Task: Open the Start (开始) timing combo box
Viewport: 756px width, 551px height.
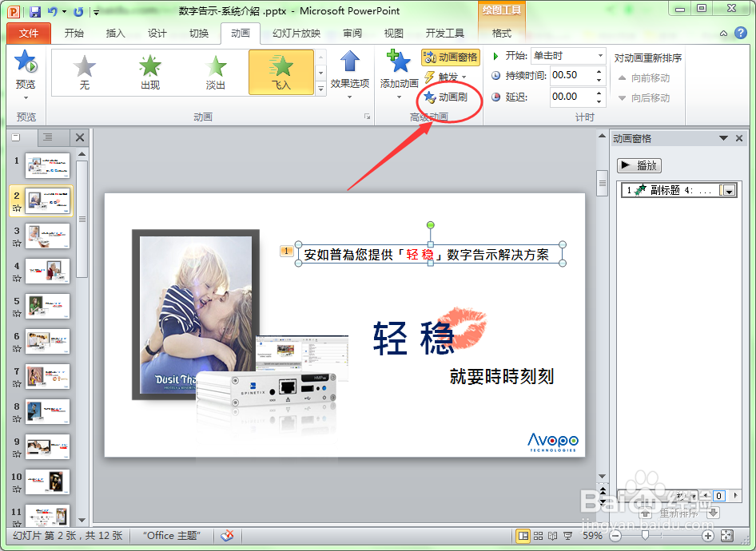Action: tap(568, 56)
